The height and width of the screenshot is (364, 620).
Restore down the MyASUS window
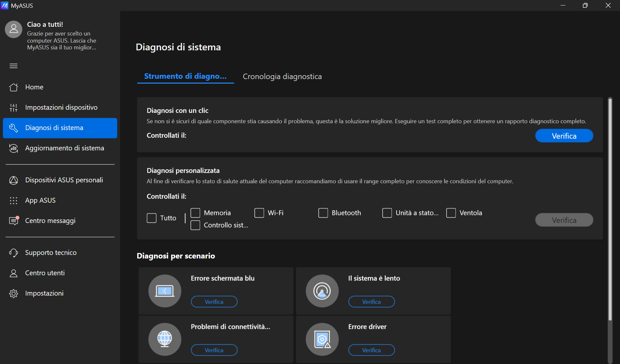click(585, 5)
